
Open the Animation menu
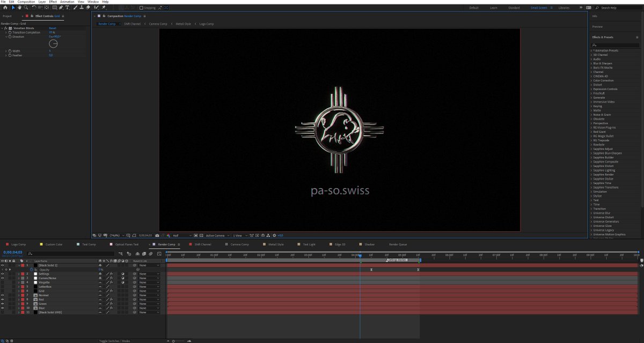[x=67, y=2]
